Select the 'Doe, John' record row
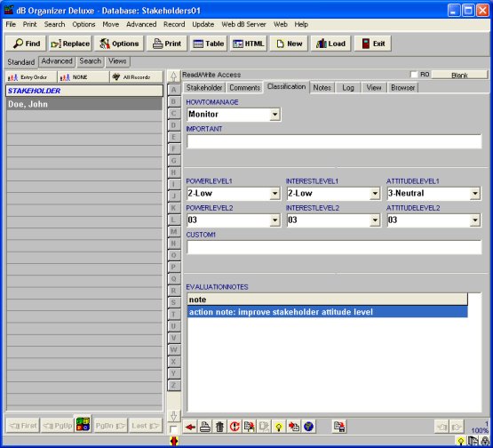 click(84, 104)
